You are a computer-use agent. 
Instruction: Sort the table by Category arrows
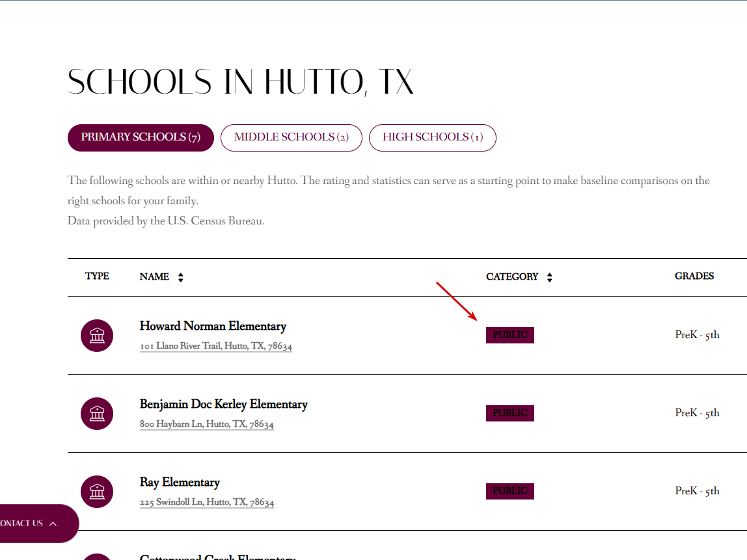(550, 277)
